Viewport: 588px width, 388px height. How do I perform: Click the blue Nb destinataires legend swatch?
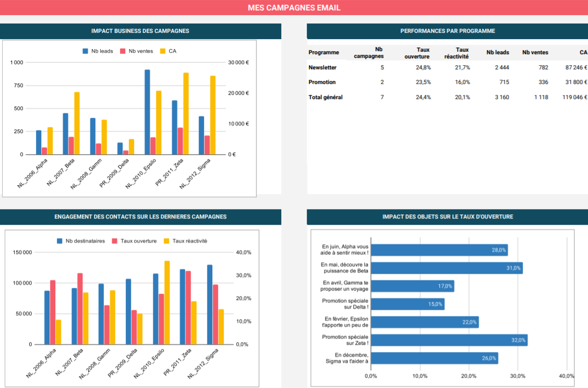coord(59,241)
